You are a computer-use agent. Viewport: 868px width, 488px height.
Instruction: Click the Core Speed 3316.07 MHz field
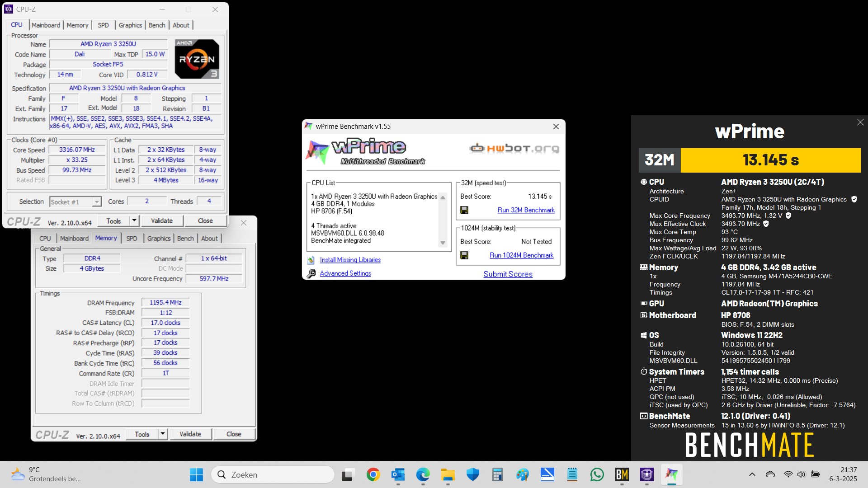[77, 150]
